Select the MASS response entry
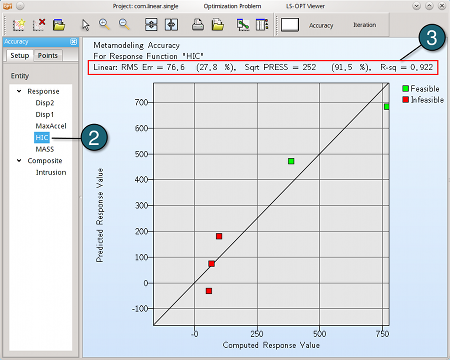450x360 pixels. pyautogui.click(x=45, y=149)
